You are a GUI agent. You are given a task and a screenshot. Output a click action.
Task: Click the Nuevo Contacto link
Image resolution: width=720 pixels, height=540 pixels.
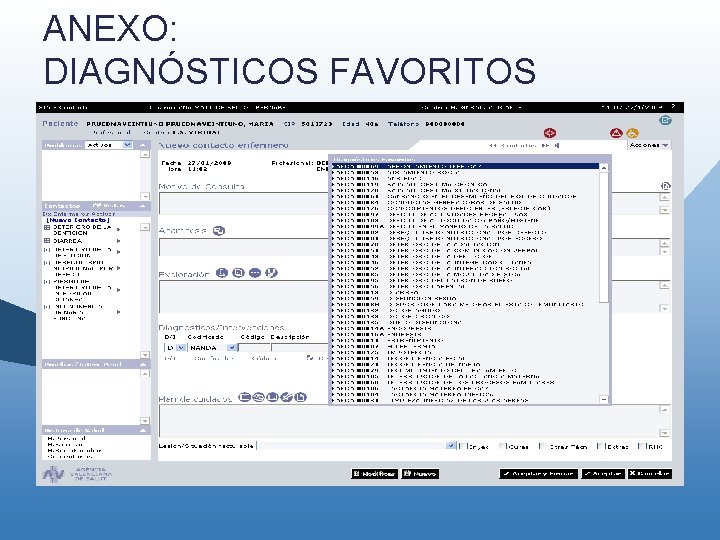click(78, 220)
